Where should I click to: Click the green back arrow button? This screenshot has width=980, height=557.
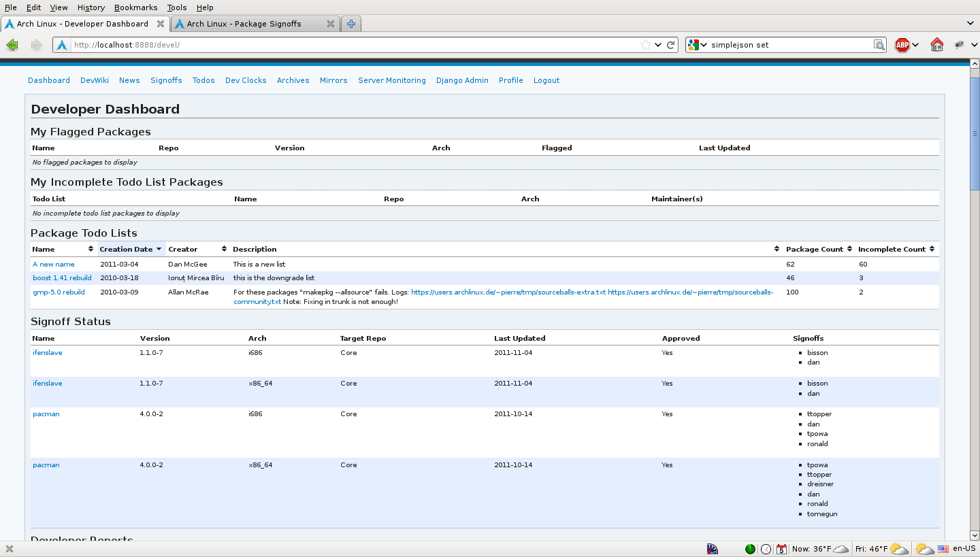(x=12, y=45)
